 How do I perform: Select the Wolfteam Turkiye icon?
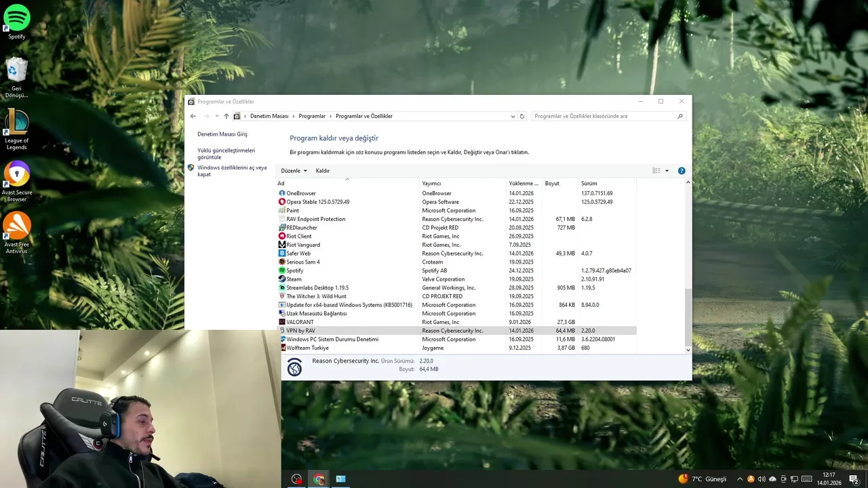click(282, 348)
